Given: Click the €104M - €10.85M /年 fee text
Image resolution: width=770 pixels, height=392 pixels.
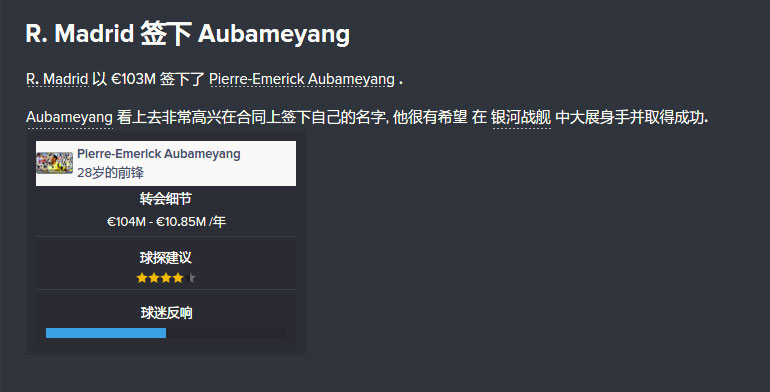Looking at the screenshot, I should (x=166, y=222).
